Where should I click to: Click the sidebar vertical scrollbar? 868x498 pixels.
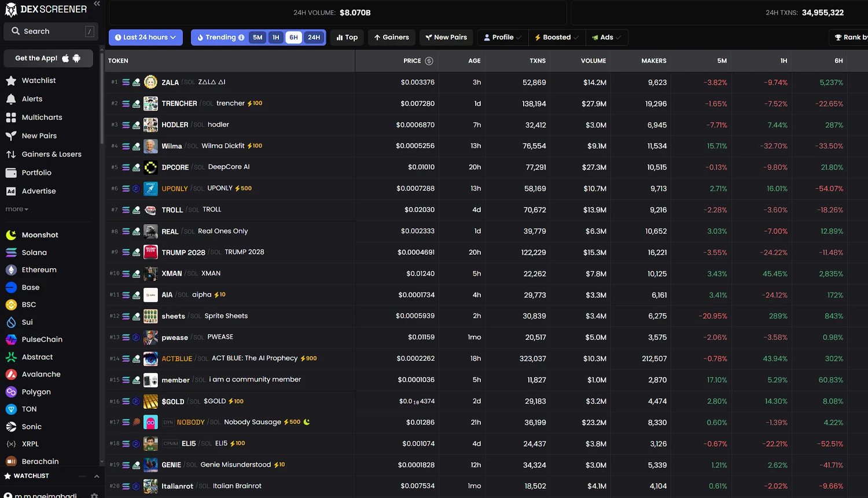coord(102,98)
